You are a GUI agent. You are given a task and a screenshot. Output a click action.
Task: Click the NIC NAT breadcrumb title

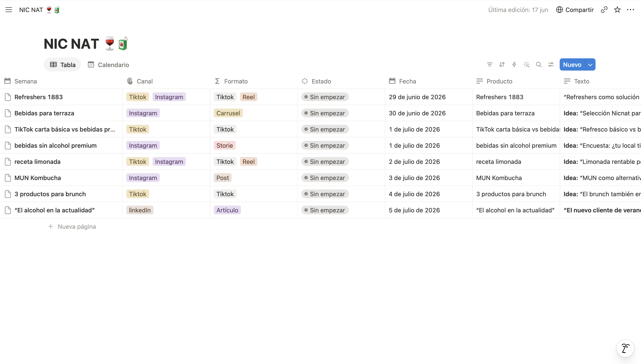[40, 10]
